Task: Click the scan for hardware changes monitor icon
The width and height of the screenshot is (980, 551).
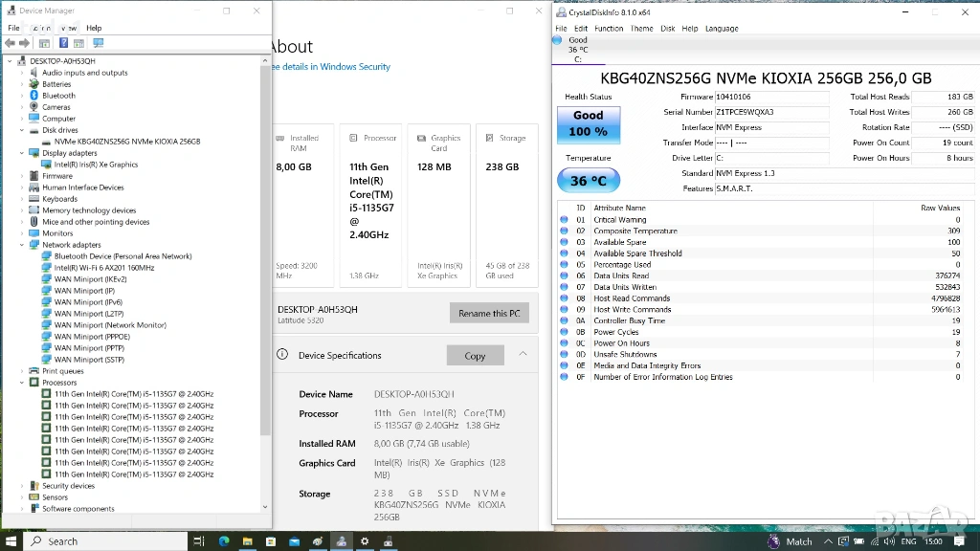Action: [98, 43]
